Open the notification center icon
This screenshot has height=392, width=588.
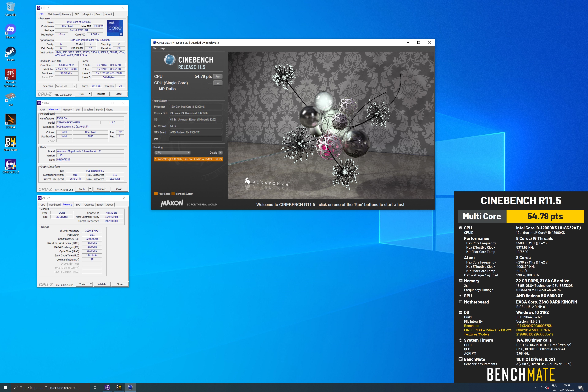(x=581, y=388)
